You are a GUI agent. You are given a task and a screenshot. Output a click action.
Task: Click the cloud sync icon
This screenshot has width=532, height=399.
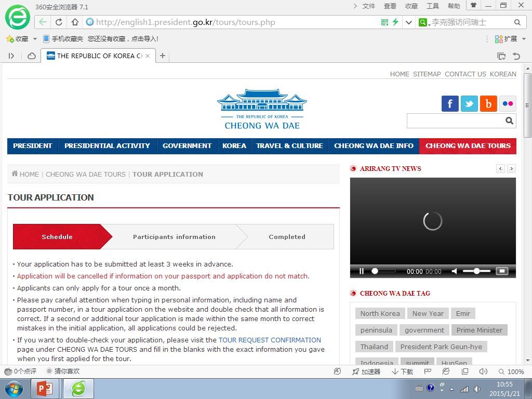click(x=32, y=56)
